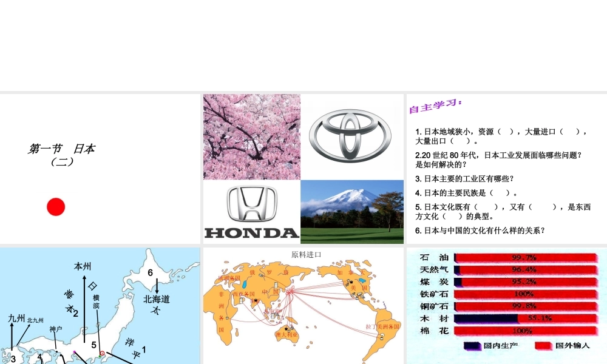
Task: Click the 铁矿石 row label
Action: pos(434,294)
